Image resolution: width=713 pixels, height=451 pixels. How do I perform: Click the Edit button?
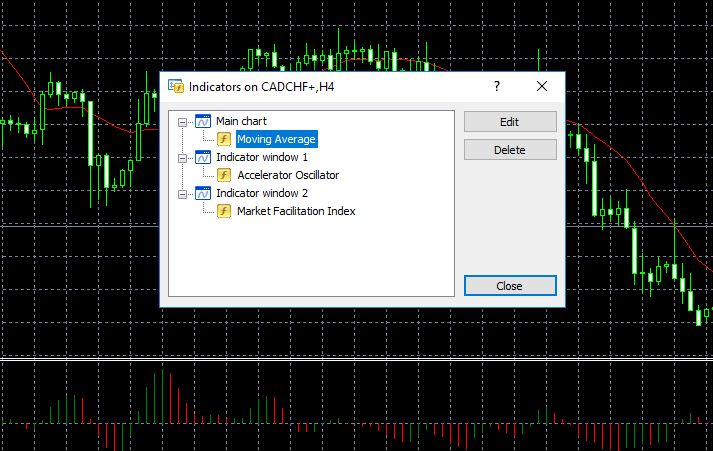[x=510, y=122]
